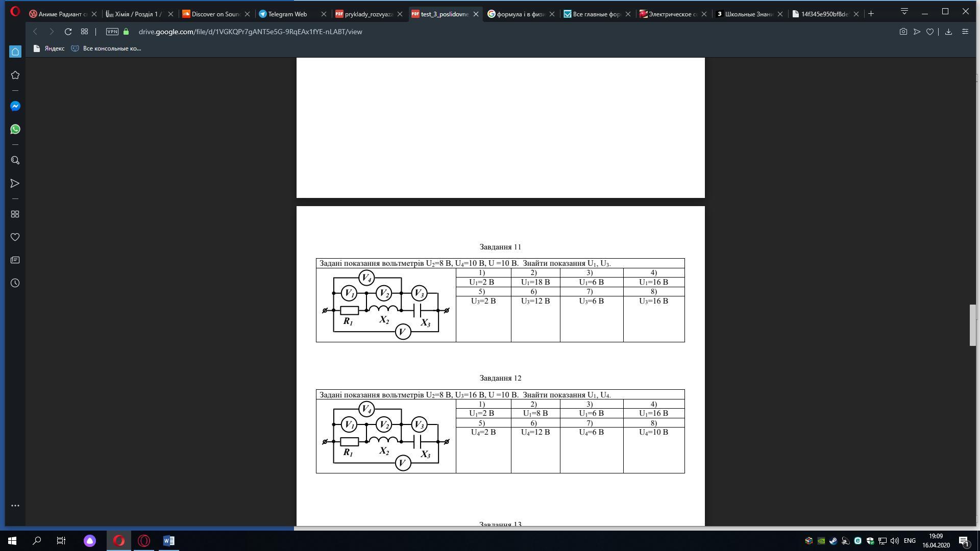
Task: Toggle the VPN badge in address bar
Action: pos(112,32)
